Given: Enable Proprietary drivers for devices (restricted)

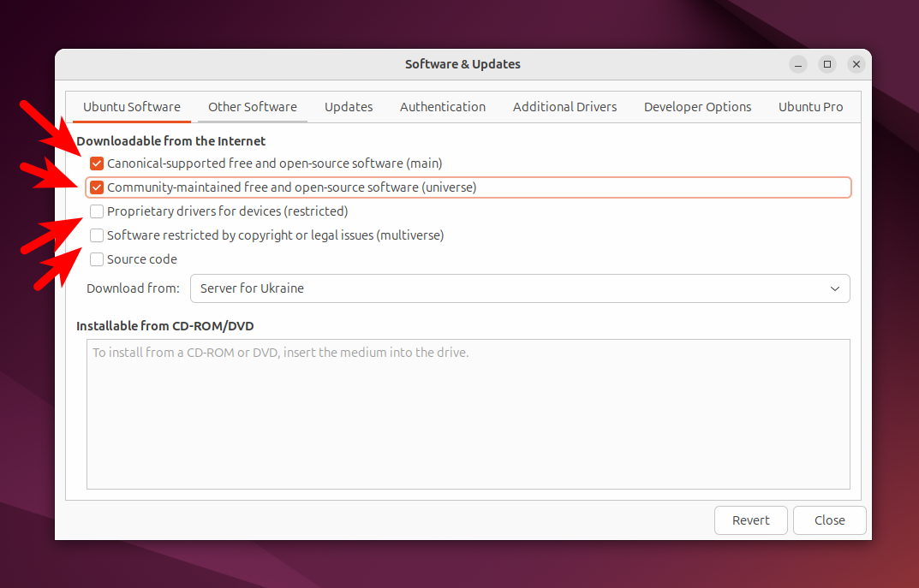Looking at the screenshot, I should (97, 211).
